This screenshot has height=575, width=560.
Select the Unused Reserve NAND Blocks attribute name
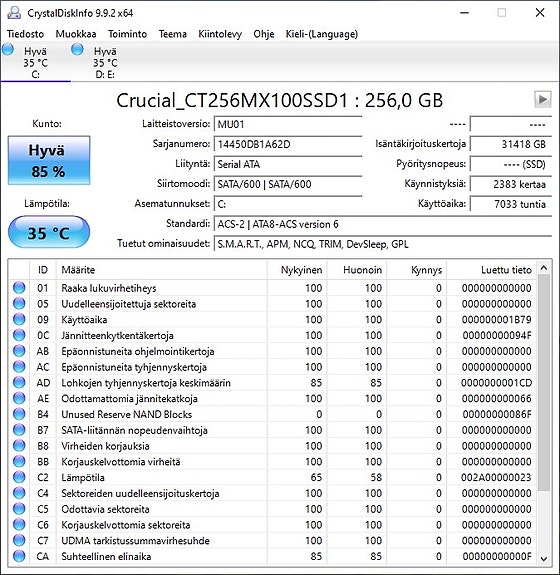[x=127, y=414]
